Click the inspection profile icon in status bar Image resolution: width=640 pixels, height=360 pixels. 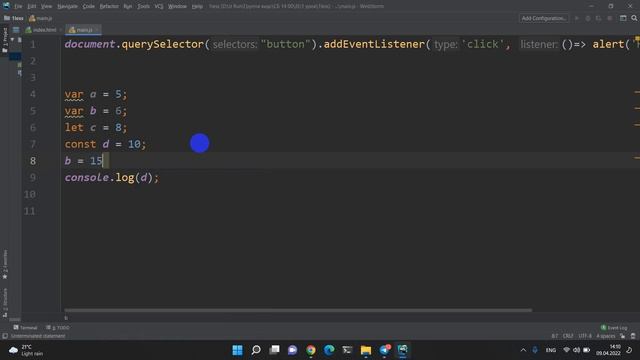coord(633,336)
